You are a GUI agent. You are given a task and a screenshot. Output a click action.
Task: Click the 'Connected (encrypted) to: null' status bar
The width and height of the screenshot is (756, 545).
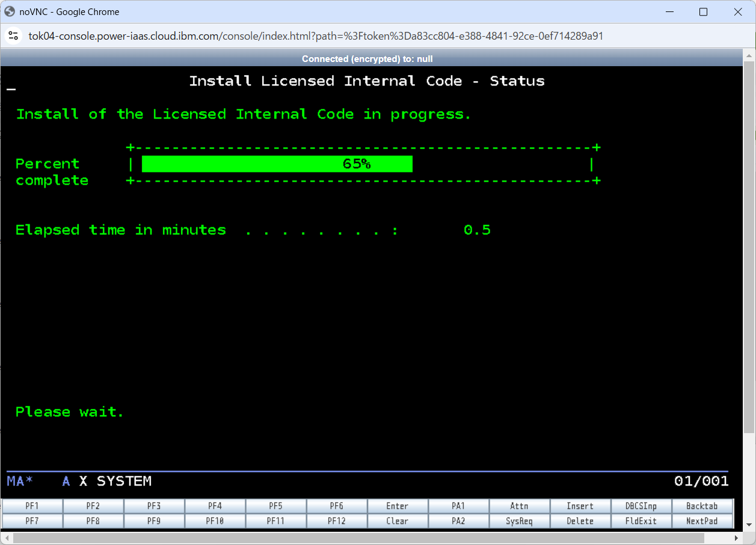point(367,58)
